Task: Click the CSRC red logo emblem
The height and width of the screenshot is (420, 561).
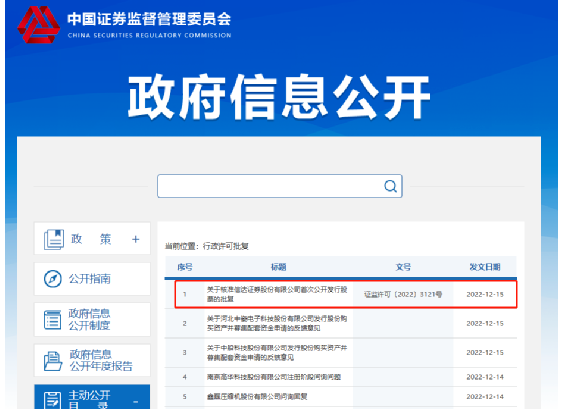Action: click(39, 24)
